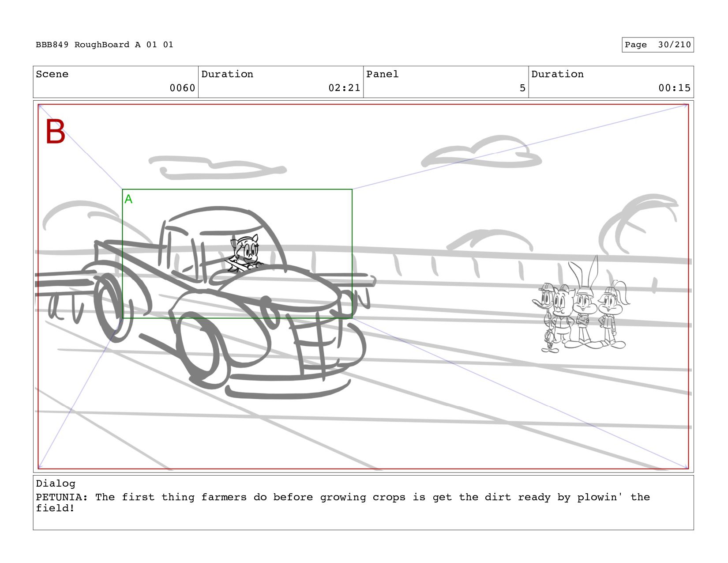Click the panel duration value '00:15'
Viewport: 728px width, 563px height.
tap(674, 88)
